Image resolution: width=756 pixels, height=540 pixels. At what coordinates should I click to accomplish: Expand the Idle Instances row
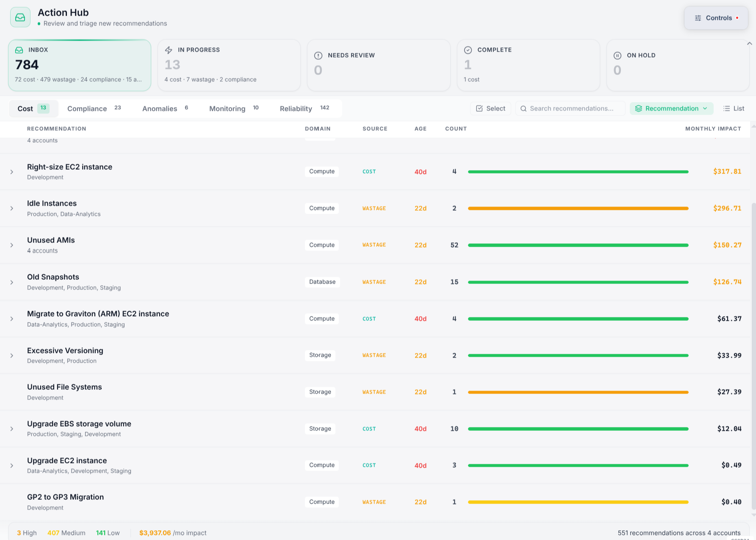click(x=12, y=208)
